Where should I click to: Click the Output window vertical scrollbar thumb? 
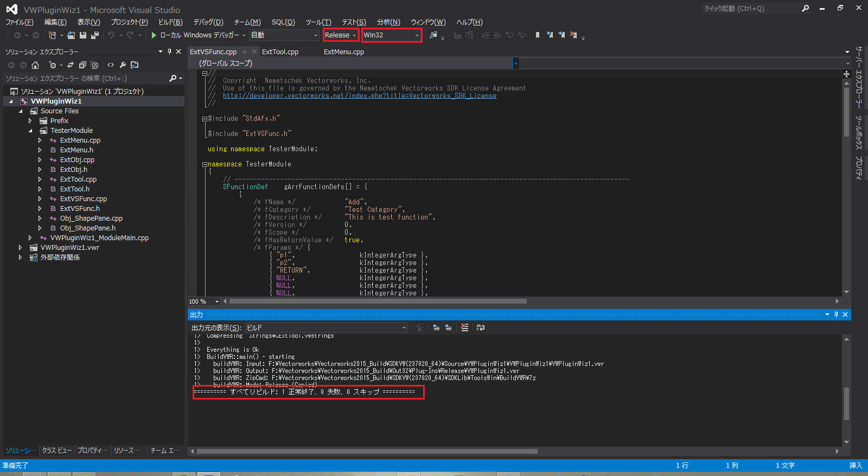[x=846, y=404]
